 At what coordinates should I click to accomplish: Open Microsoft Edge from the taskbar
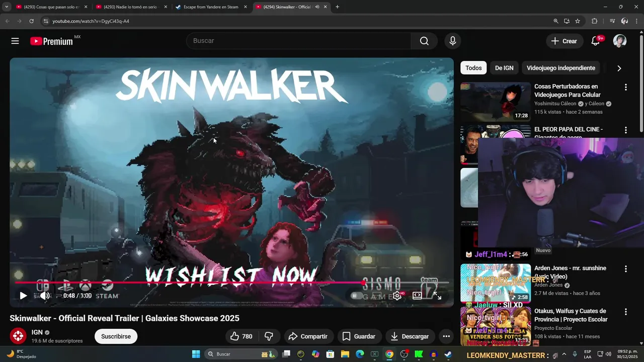tap(360, 354)
